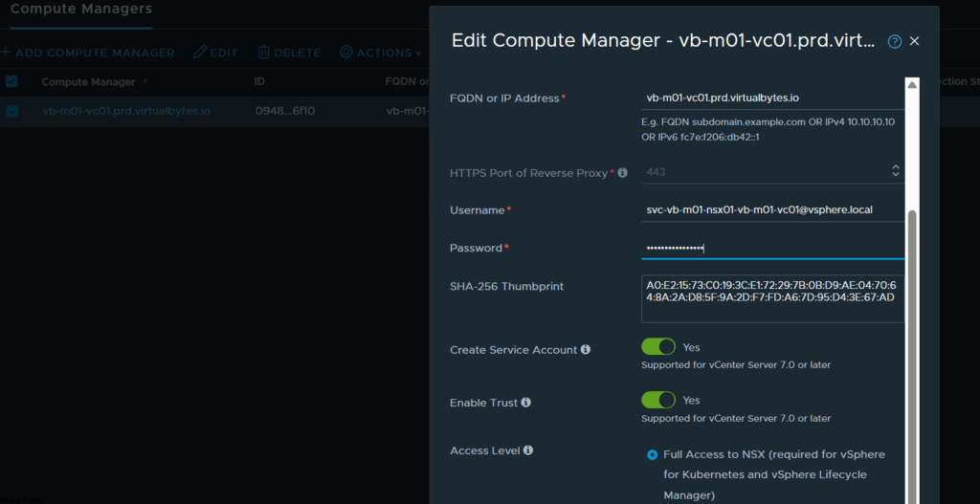
Task: Close the Edit Compute Manager dialog
Action: pyautogui.click(x=914, y=41)
